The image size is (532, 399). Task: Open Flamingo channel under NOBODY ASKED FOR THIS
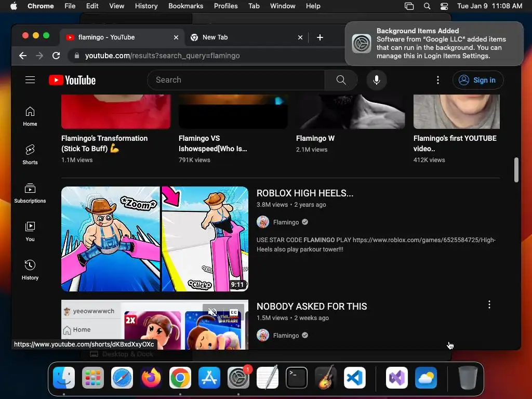pos(286,336)
